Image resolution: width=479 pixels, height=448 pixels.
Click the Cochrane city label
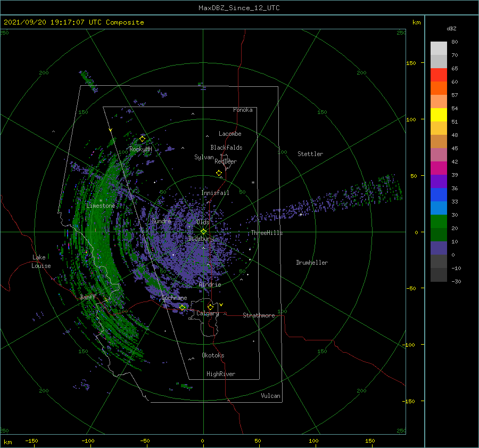click(x=174, y=298)
